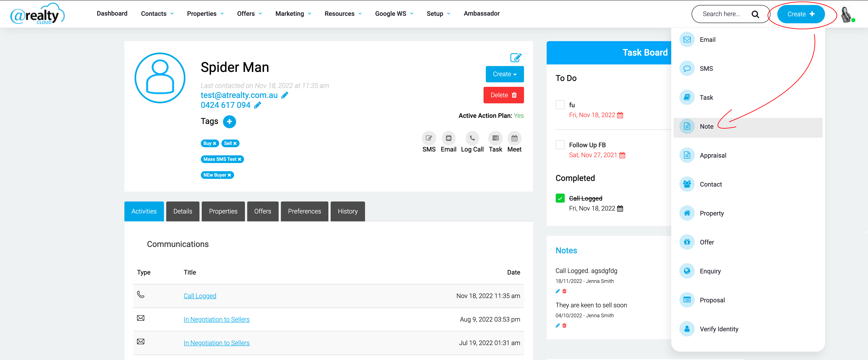Select Property from Create menu
The width and height of the screenshot is (868, 360).
(x=748, y=213)
